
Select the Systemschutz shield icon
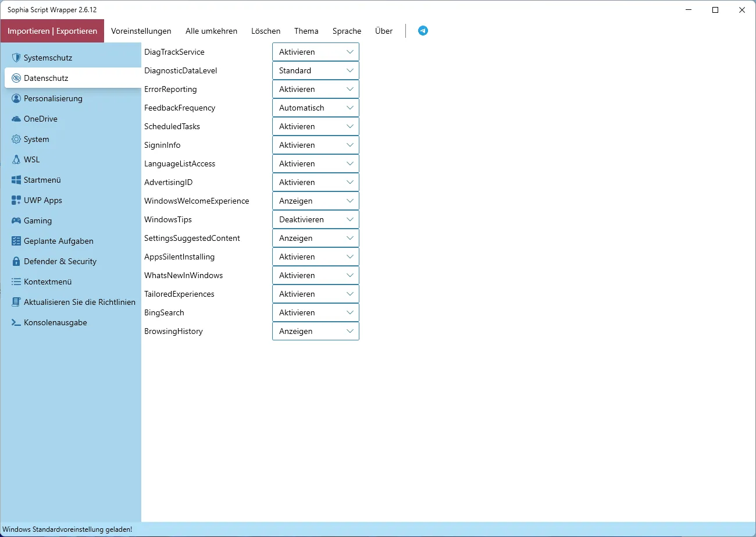pos(16,58)
